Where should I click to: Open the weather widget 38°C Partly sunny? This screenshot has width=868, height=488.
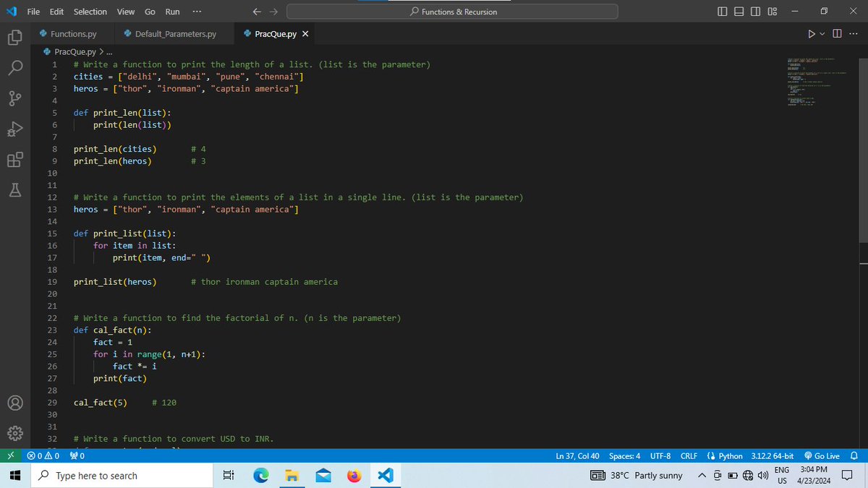(638, 476)
